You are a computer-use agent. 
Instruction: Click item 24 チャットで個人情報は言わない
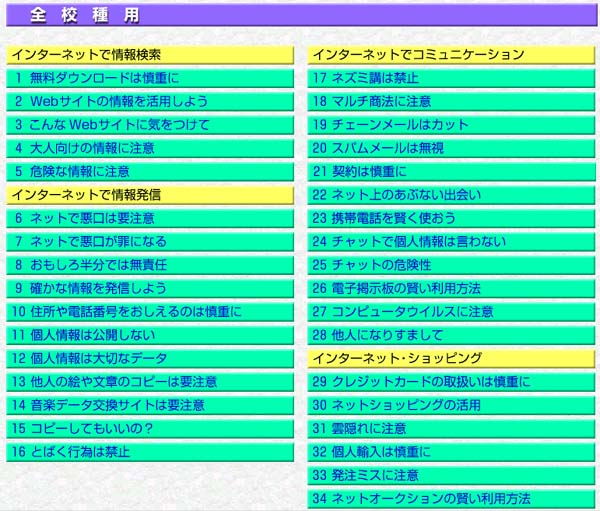pos(451,242)
